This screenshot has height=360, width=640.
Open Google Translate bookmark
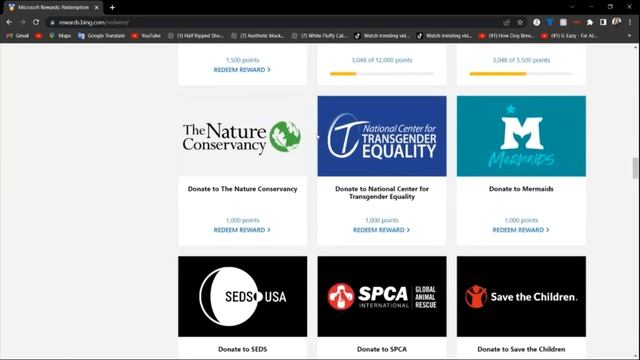(102, 36)
